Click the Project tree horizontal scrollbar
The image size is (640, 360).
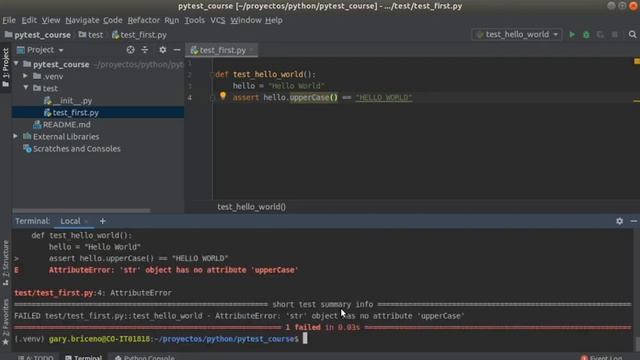point(81,211)
